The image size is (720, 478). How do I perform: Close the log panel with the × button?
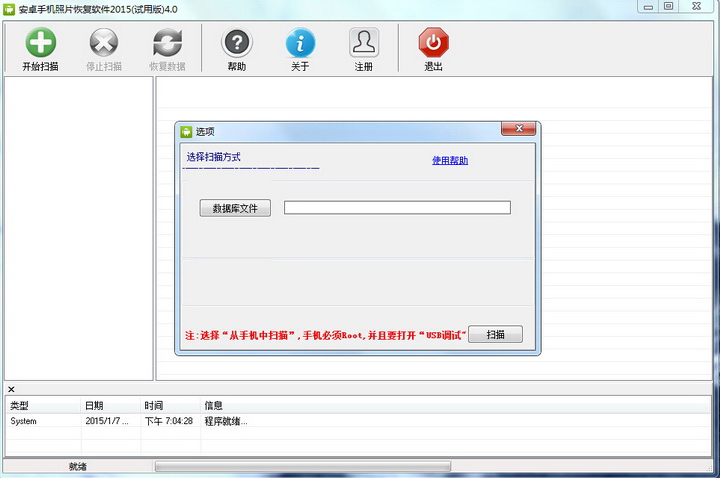[11, 389]
